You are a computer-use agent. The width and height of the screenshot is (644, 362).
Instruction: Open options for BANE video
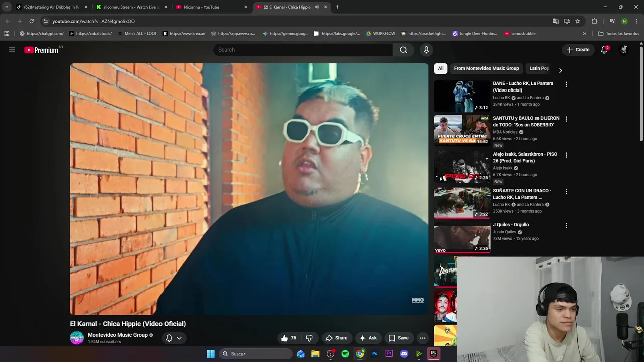566,84
